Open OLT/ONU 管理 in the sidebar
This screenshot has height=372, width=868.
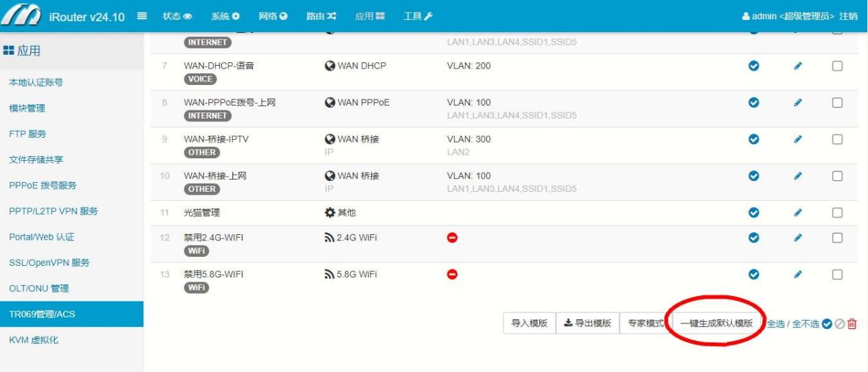pyautogui.click(x=38, y=288)
